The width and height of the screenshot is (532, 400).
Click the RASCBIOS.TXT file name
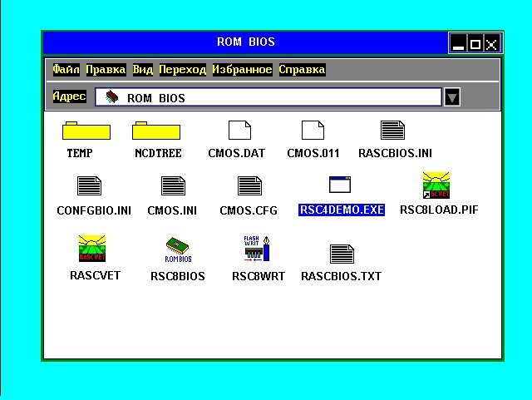(342, 276)
